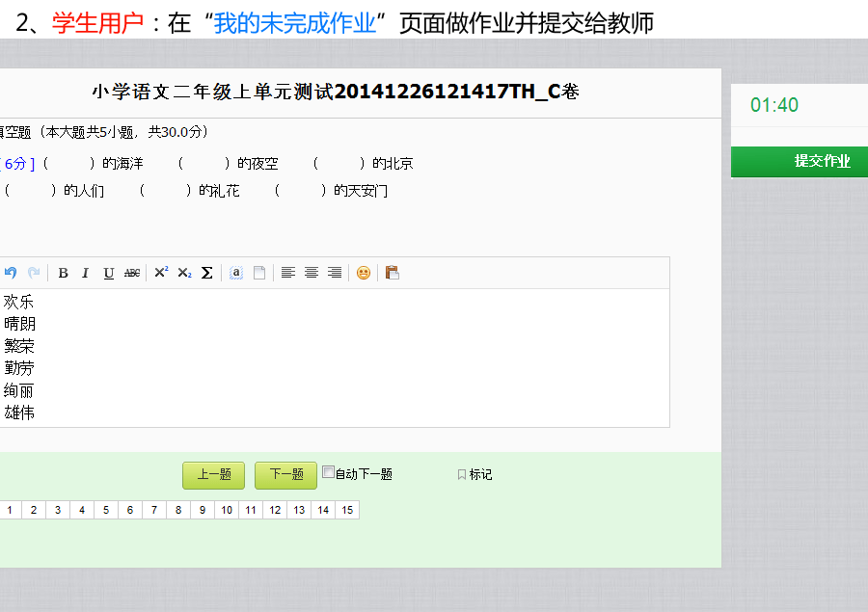Click the undo icon in editor toolbar
Image resolution: width=868 pixels, height=612 pixels.
coord(12,273)
